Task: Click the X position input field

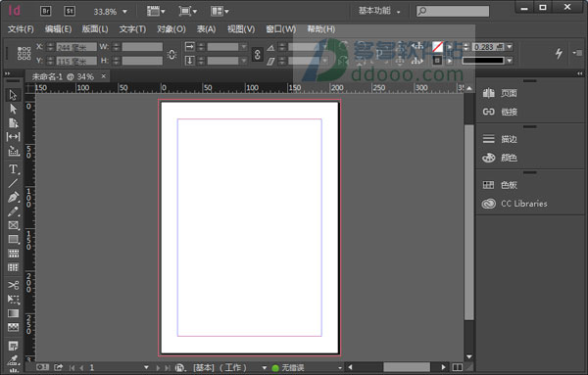Action: point(76,47)
